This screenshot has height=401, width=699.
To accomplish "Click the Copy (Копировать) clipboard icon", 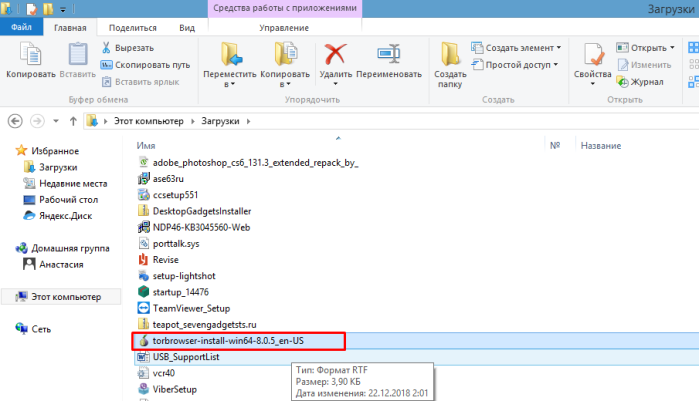I will pos(30,54).
